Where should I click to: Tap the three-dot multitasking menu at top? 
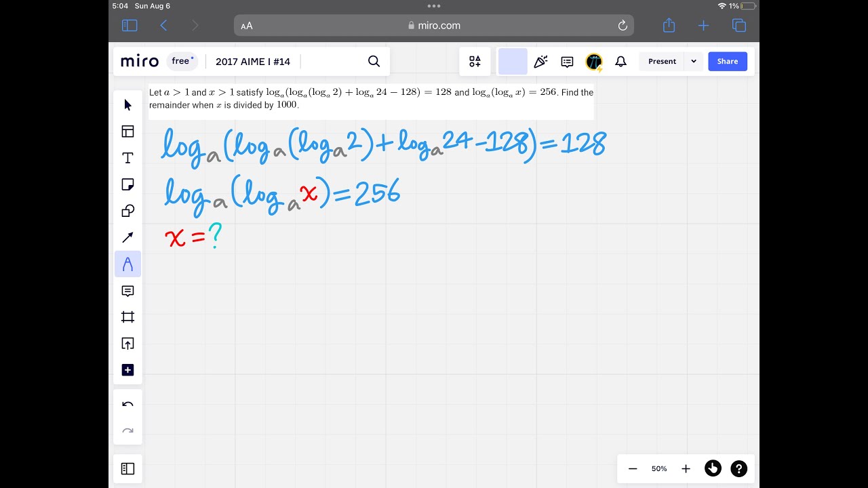(x=434, y=6)
